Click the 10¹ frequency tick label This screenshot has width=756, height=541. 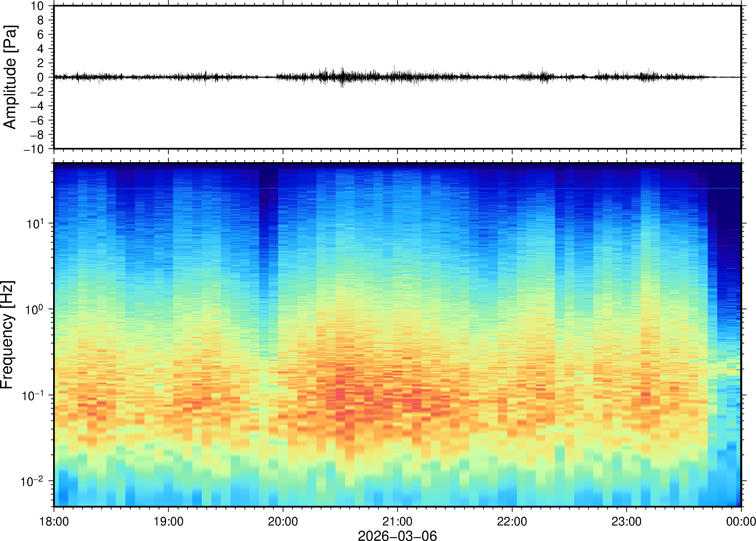(x=35, y=224)
